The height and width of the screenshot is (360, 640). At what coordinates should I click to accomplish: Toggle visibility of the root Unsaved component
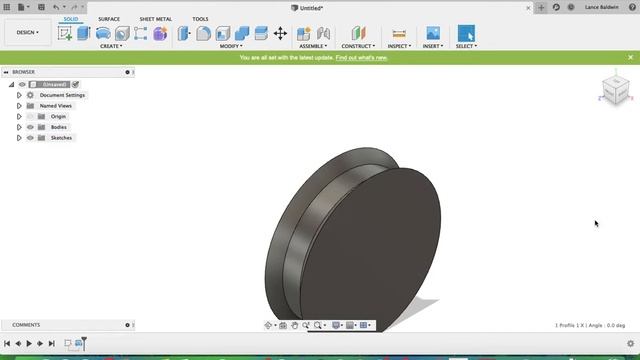point(22,84)
